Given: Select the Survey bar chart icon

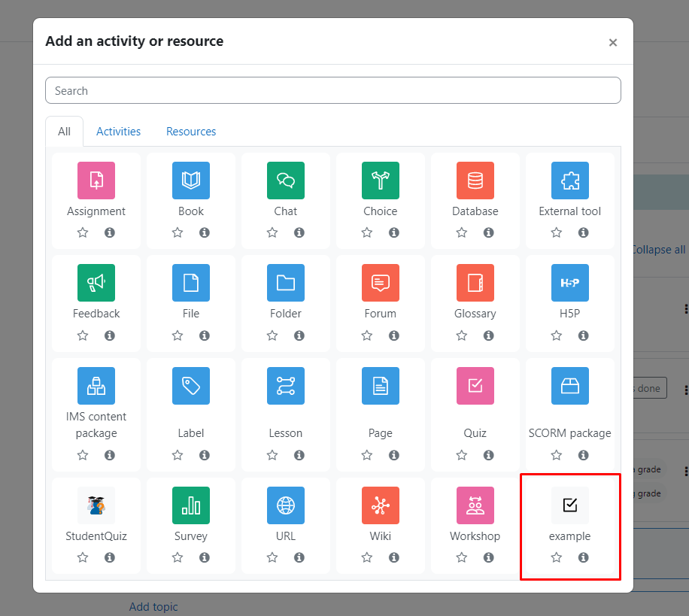Looking at the screenshot, I should pyautogui.click(x=191, y=505).
